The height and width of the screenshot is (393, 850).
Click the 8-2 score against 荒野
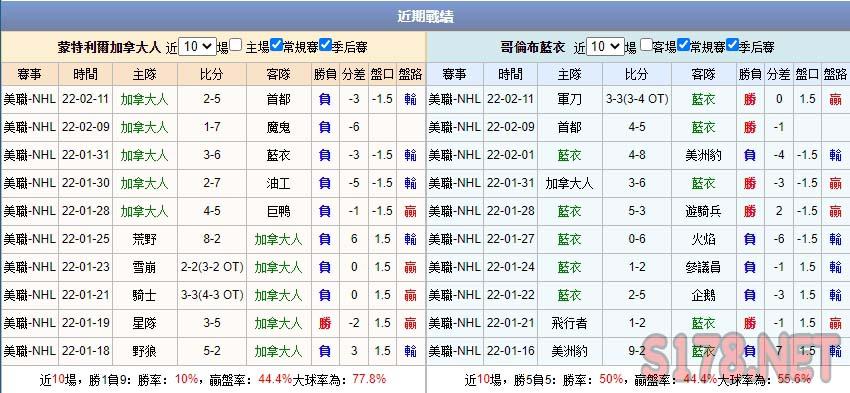212,239
